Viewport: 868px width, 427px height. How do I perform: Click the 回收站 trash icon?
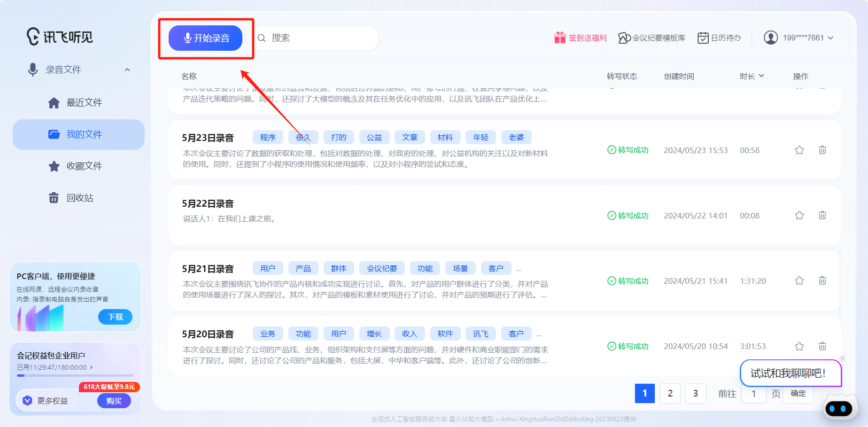point(54,198)
